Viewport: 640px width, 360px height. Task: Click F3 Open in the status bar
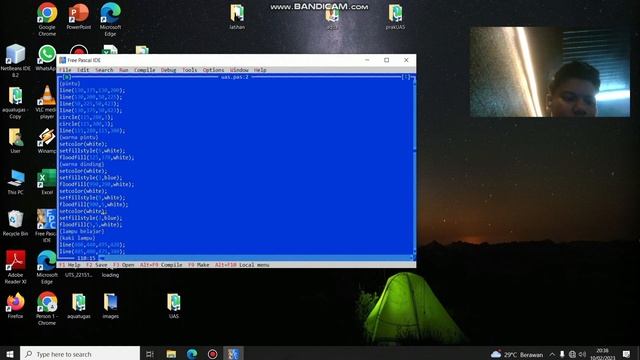124,265
